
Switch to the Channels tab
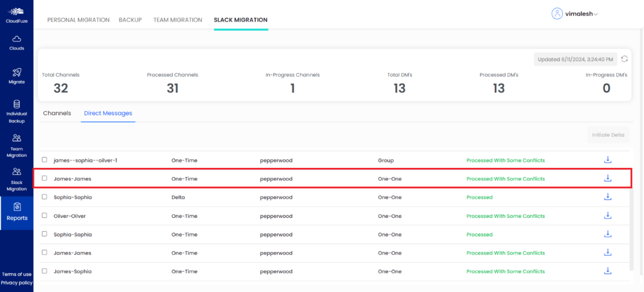(x=57, y=113)
